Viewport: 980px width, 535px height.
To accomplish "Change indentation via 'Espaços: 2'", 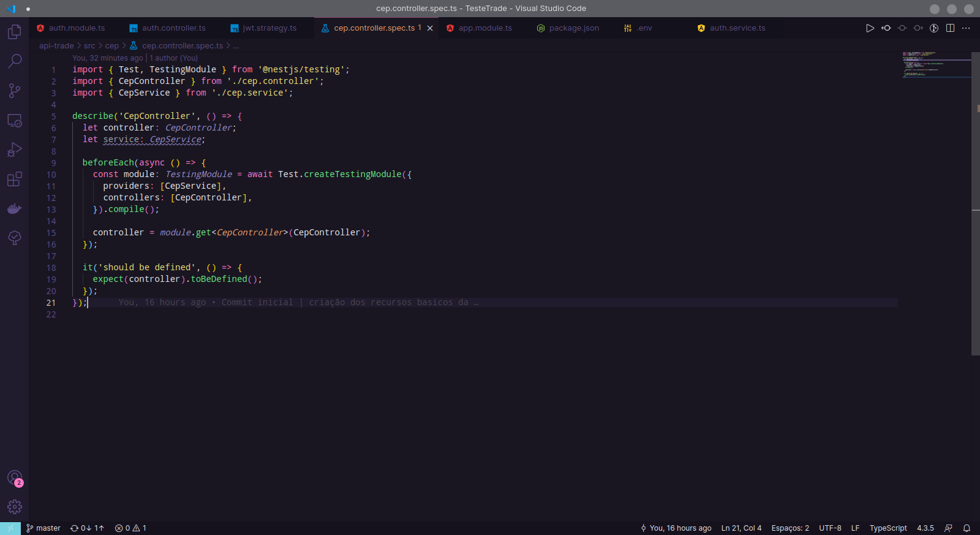I will tap(790, 528).
